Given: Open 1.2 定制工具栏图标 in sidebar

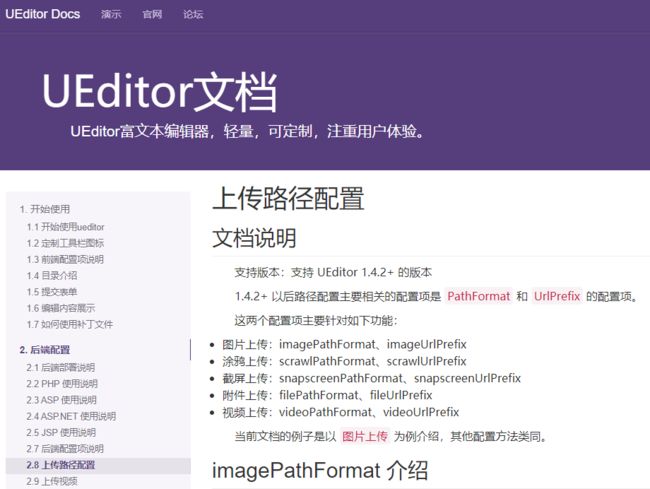Looking at the screenshot, I should click(x=65, y=243).
